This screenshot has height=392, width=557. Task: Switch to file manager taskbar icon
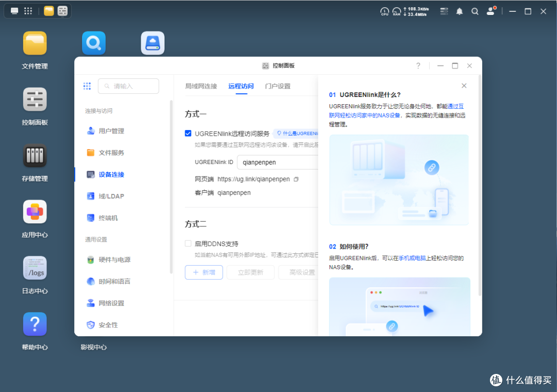[x=49, y=11]
